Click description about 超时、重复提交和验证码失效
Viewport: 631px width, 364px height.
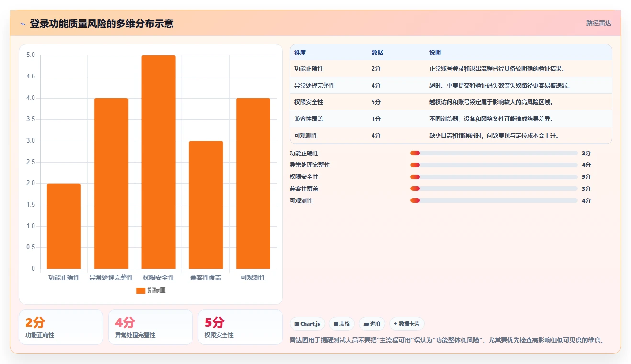coord(500,85)
